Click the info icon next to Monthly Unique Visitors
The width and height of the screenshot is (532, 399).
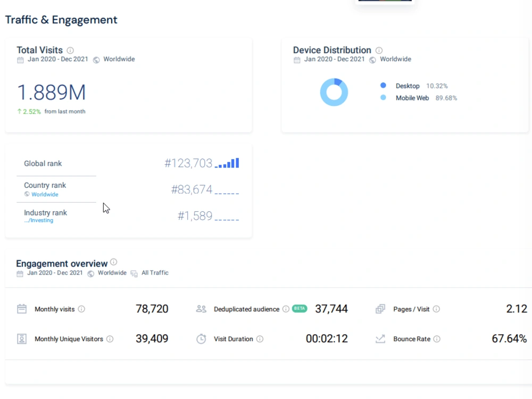(x=110, y=339)
